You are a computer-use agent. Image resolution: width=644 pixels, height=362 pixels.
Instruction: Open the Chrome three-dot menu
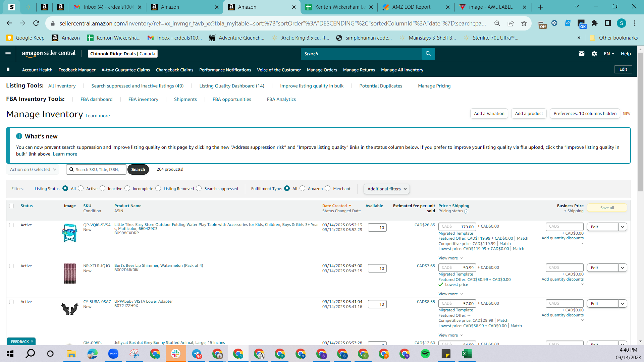pyautogui.click(x=635, y=23)
